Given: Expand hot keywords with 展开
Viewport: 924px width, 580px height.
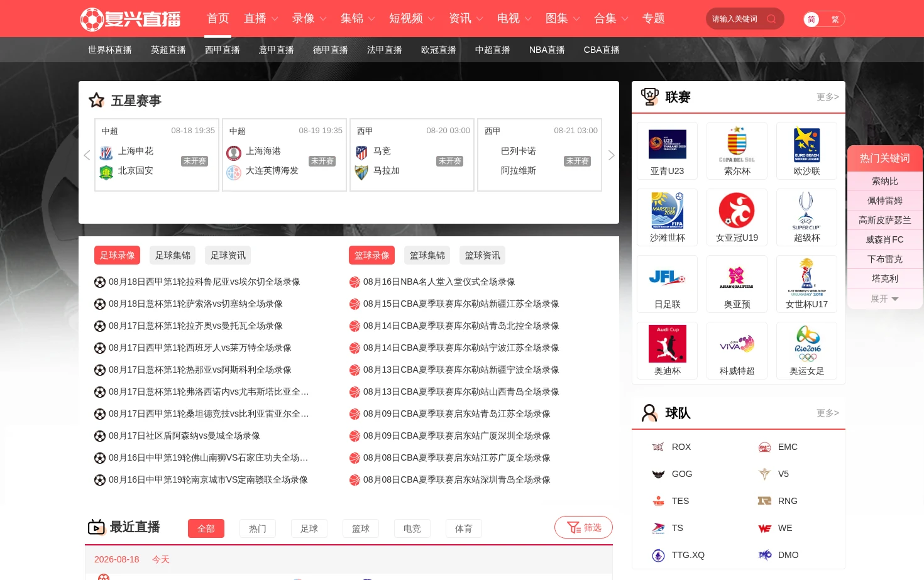Looking at the screenshot, I should [884, 298].
